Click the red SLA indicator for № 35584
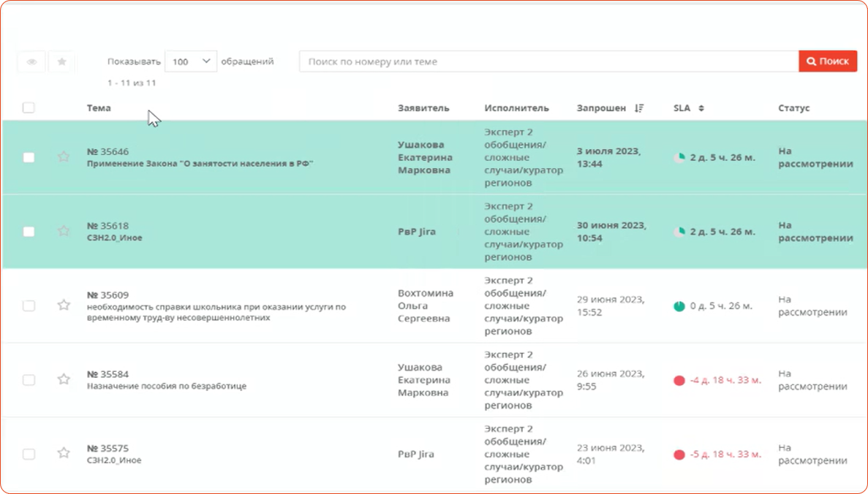868x494 pixels. click(679, 380)
